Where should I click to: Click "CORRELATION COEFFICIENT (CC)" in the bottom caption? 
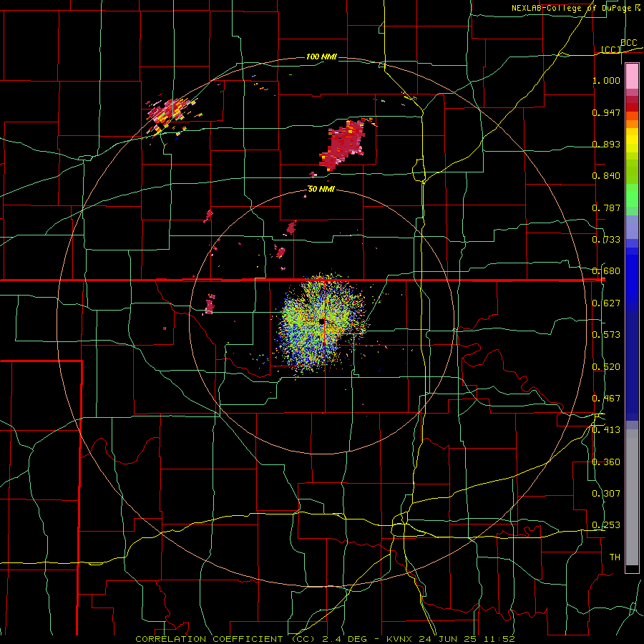click(x=225, y=639)
